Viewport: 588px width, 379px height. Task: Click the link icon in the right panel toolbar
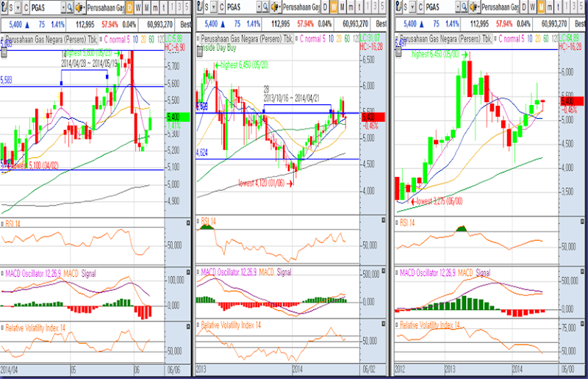click(x=398, y=7)
